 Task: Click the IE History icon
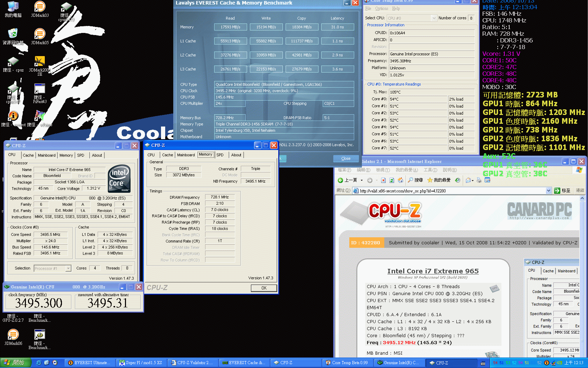pos(457,180)
